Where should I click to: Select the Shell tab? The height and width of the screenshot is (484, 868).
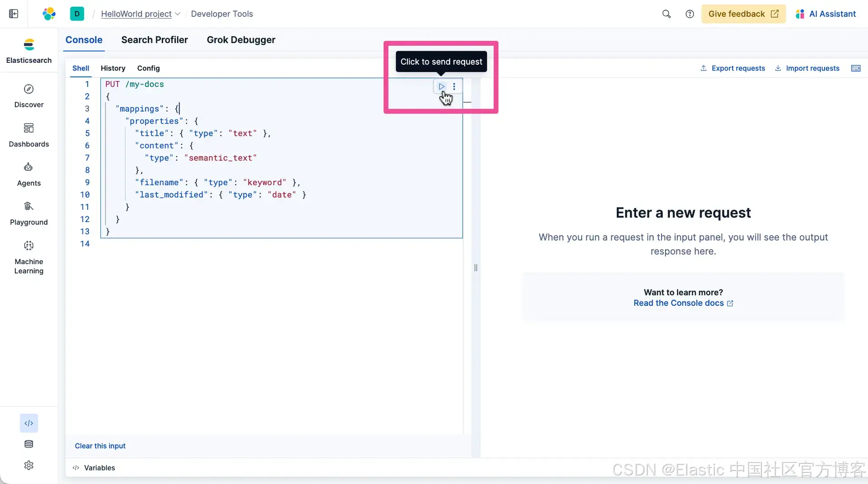click(81, 68)
